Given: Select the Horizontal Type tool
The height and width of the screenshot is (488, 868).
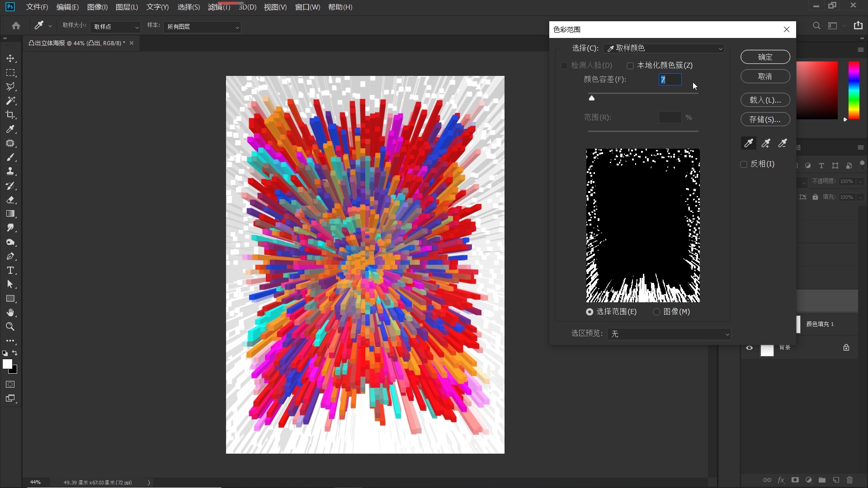Looking at the screenshot, I should click(x=10, y=271).
